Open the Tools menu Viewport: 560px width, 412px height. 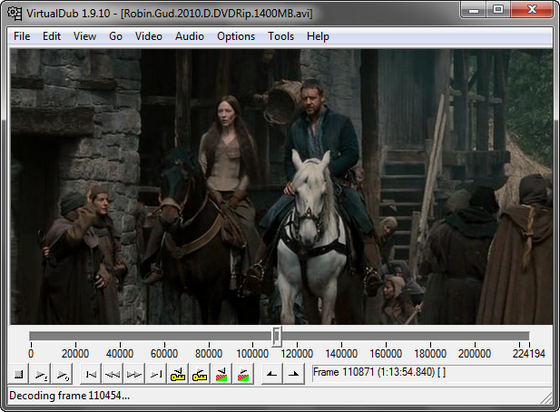coord(281,36)
